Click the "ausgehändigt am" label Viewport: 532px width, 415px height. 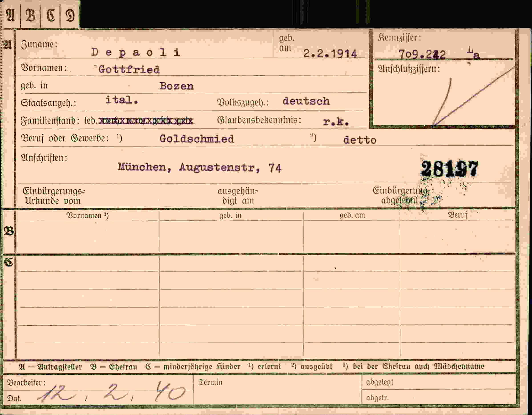click(238, 196)
